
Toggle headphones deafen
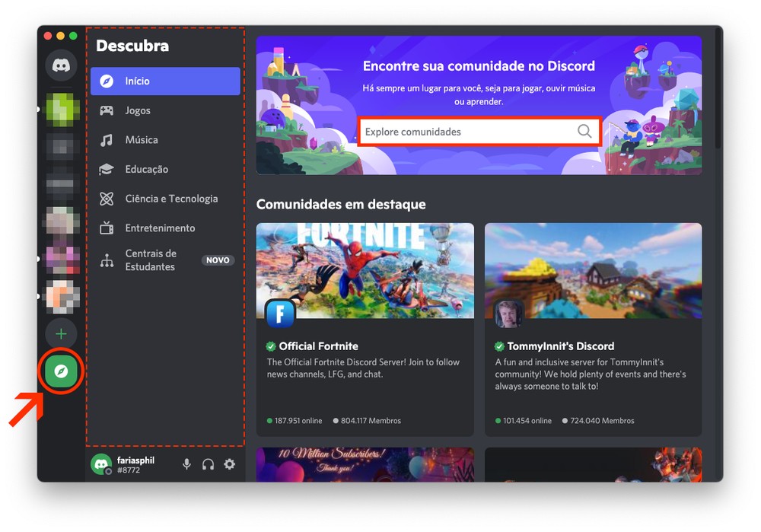pos(208,464)
